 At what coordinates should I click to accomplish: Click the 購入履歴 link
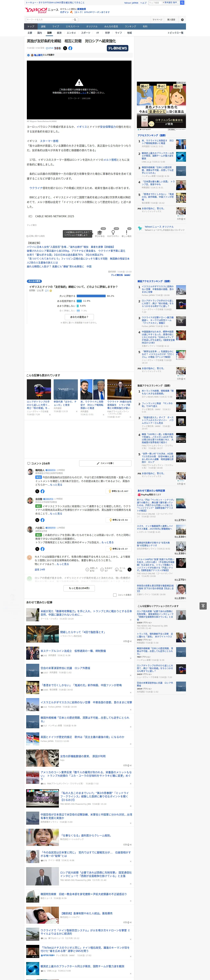pyautogui.click(x=171, y=20)
